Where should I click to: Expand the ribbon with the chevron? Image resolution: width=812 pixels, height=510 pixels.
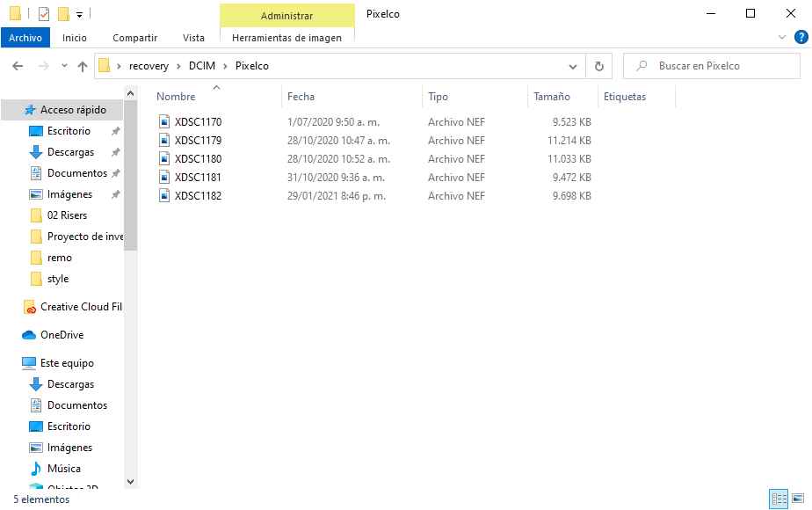click(782, 37)
